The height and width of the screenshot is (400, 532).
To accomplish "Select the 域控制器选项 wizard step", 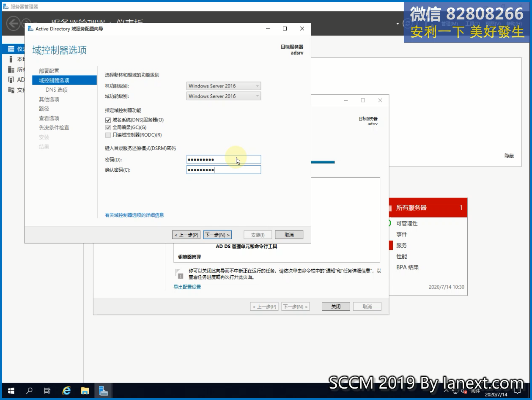I will pos(64,80).
